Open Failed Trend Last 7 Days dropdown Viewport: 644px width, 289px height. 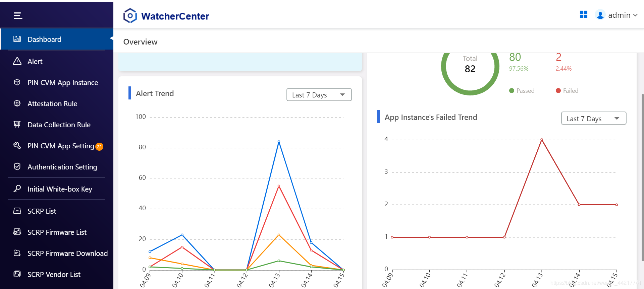[x=594, y=118]
